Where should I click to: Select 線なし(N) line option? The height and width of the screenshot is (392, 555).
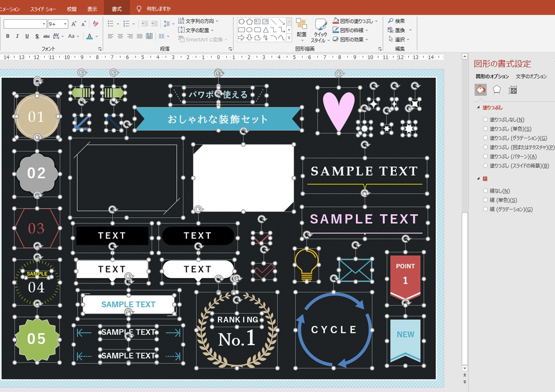[x=485, y=191]
